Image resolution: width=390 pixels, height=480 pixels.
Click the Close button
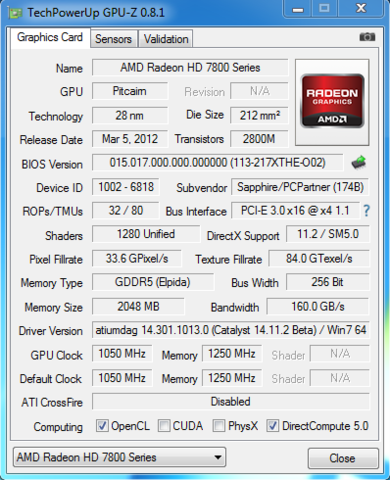click(x=343, y=458)
